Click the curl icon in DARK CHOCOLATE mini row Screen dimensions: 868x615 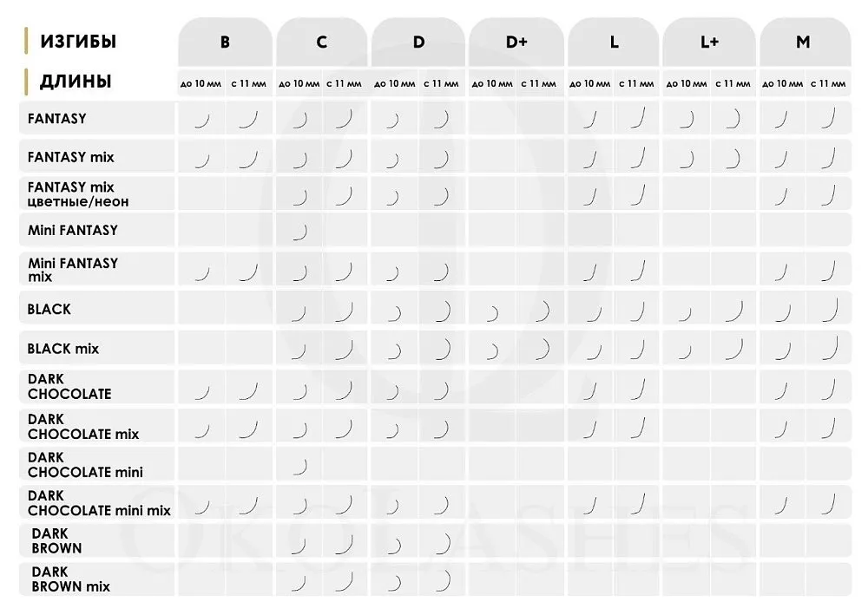coord(300,467)
